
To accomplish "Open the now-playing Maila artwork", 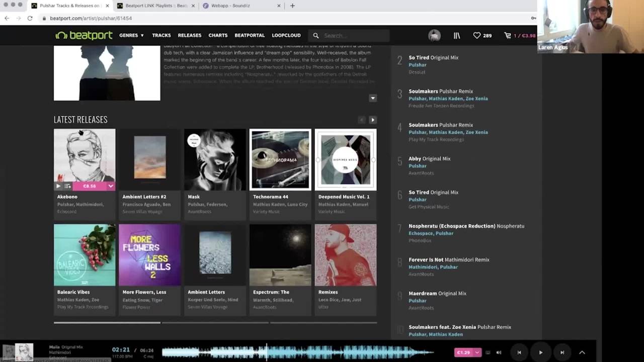I will click(24, 352).
